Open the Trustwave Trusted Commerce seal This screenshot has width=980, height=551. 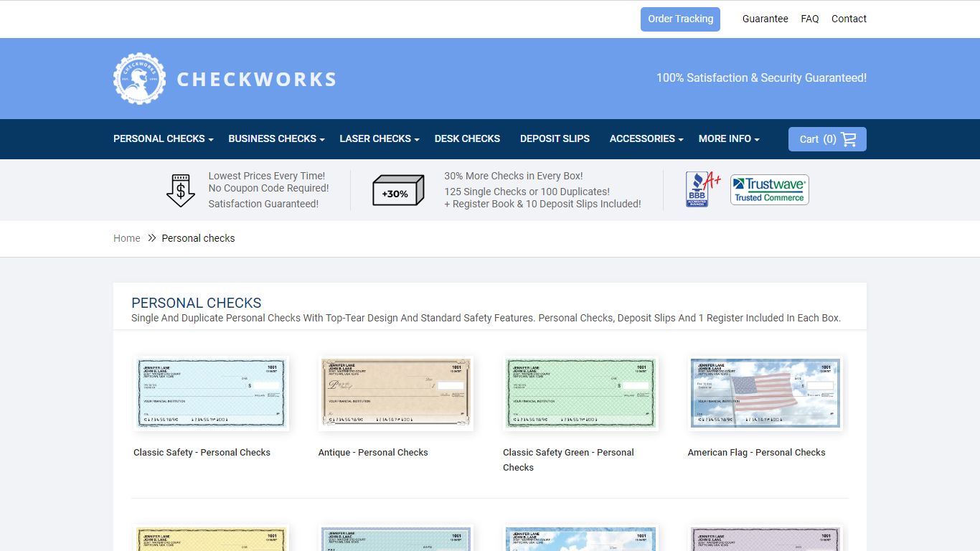pyautogui.click(x=770, y=189)
